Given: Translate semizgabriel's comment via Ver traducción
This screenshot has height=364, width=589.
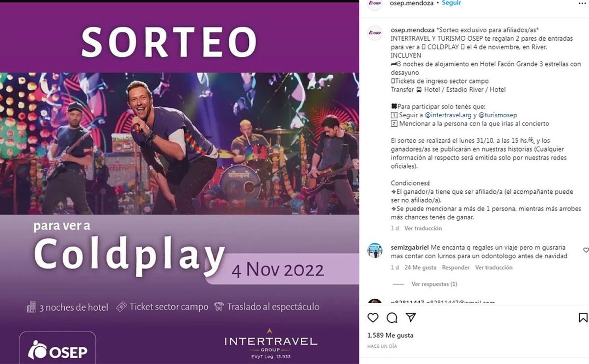Looking at the screenshot, I should (494, 267).
